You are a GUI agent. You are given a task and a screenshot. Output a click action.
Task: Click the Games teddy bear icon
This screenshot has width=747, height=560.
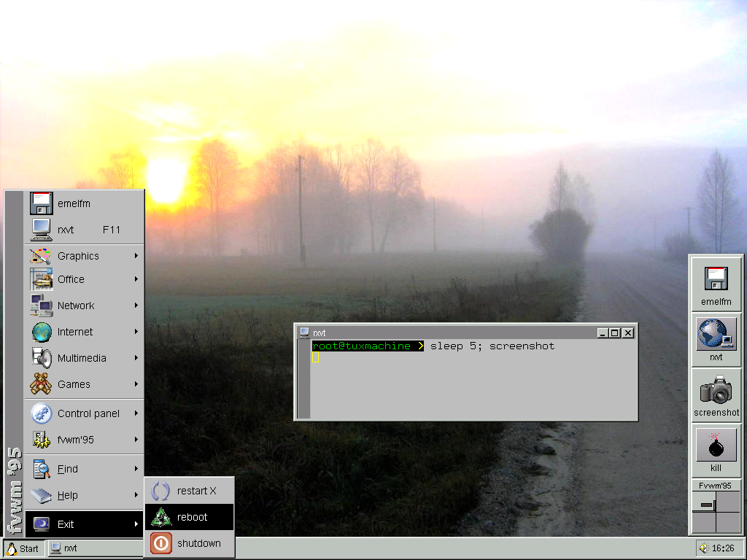tap(41, 384)
